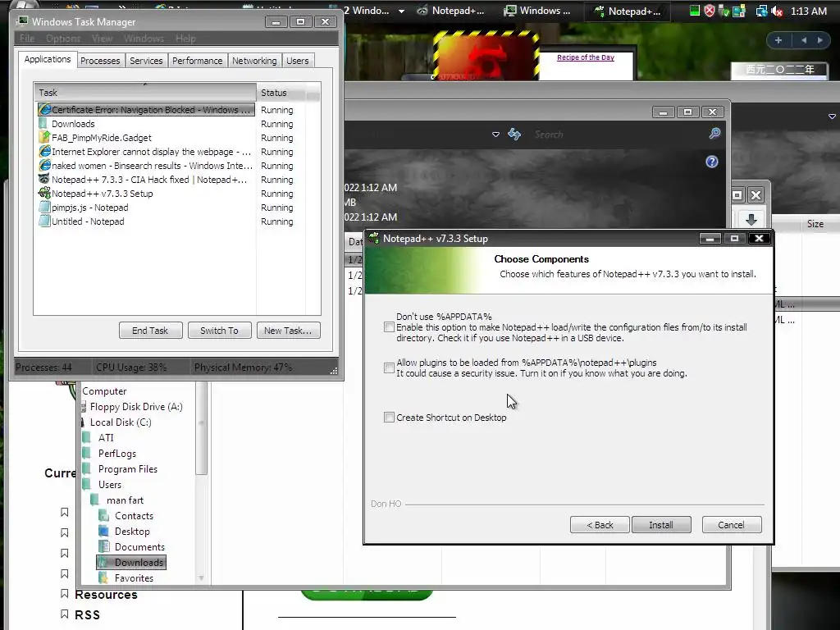Screen dimensions: 840x630
Task: Open View menu in Task Manager
Action: [103, 39]
